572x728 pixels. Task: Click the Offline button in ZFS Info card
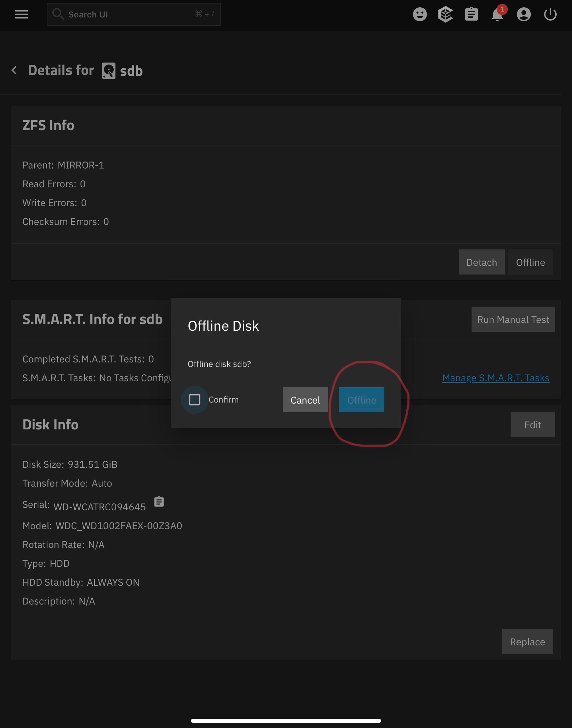(530, 262)
